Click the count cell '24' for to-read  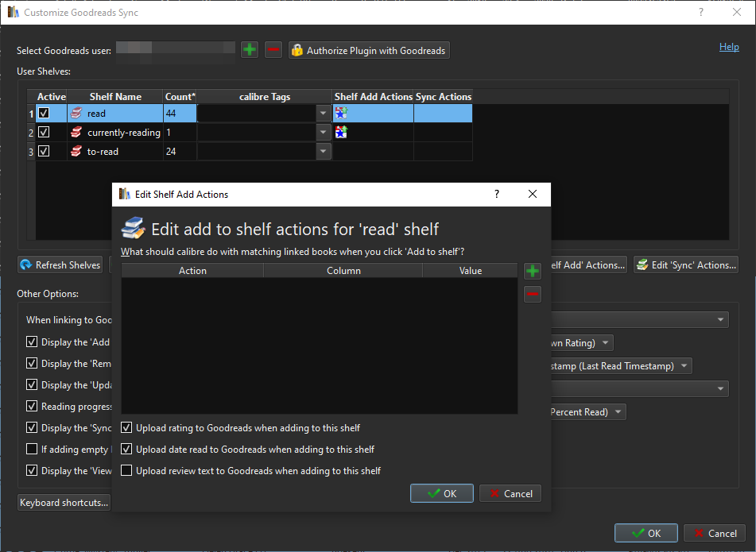click(180, 151)
